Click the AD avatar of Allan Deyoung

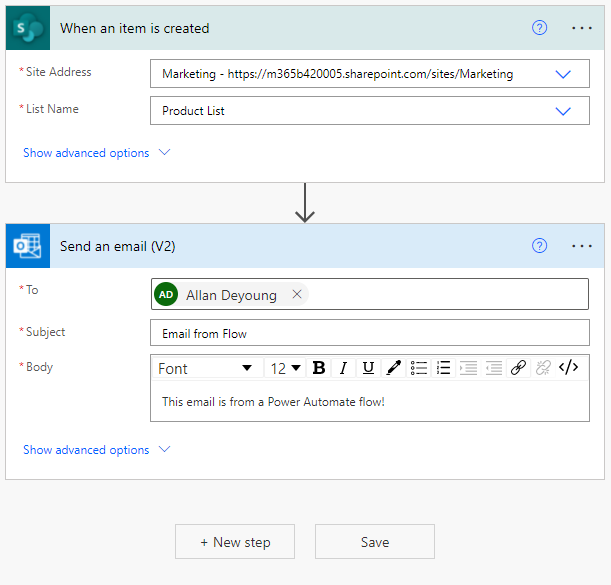tap(166, 294)
